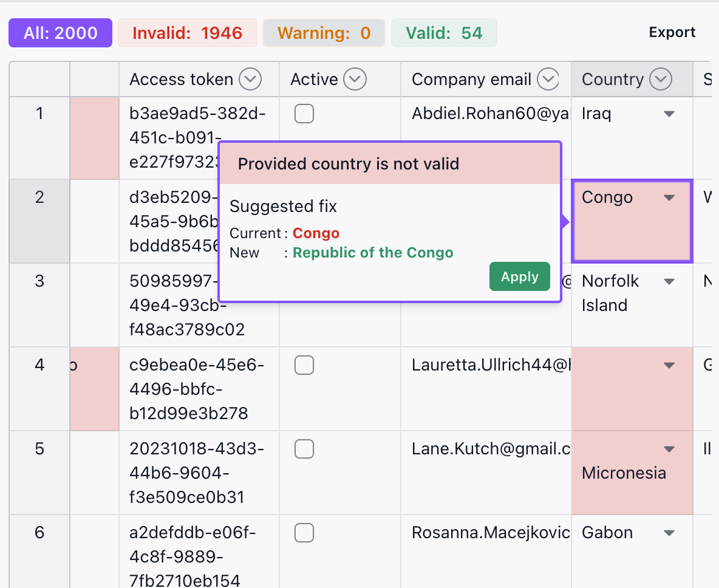The height and width of the screenshot is (588, 719).
Task: Open the Country column filter menu
Action: (661, 79)
